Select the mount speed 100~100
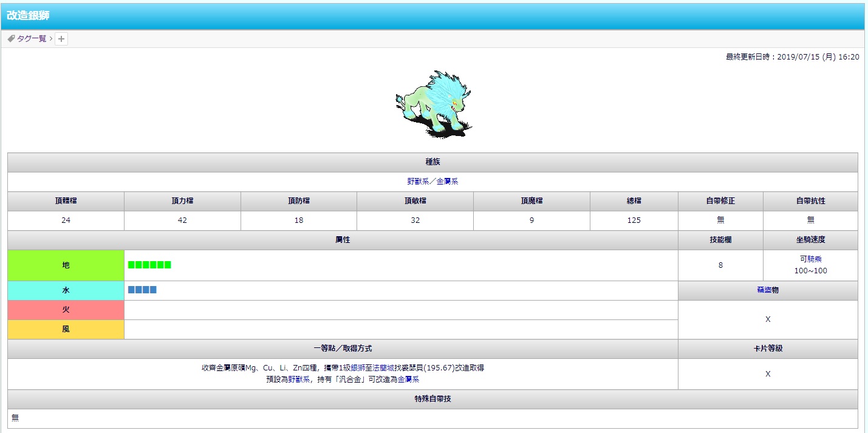This screenshot has height=433, width=868. [x=810, y=271]
